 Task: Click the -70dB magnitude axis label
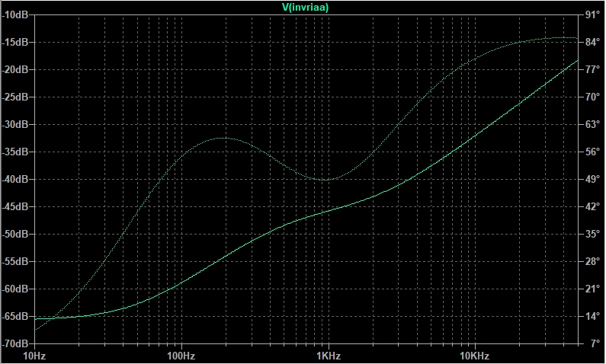click(15, 343)
